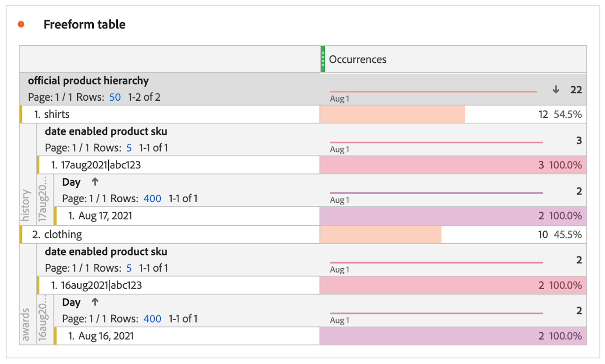Select the Aug 17, 2021 day row
The image size is (605, 364).
click(105, 216)
